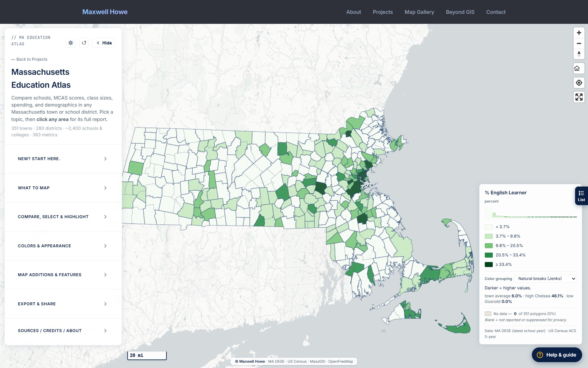Zoom in on the map
The width and height of the screenshot is (588, 368).
point(579,33)
